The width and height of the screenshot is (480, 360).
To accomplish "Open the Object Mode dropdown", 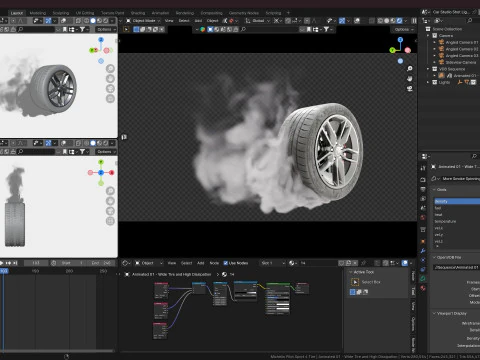I will pos(143,21).
